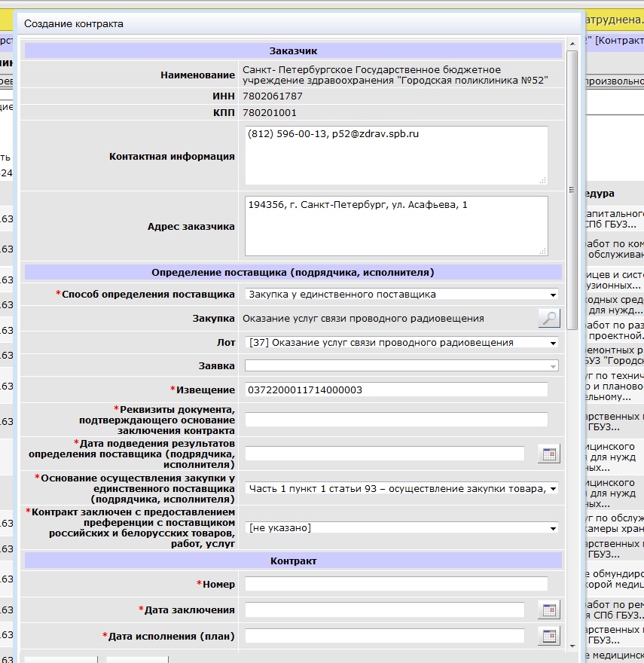The width and height of the screenshot is (644, 663).
Task: Click the 'Лот' field label
Action: [x=226, y=343]
